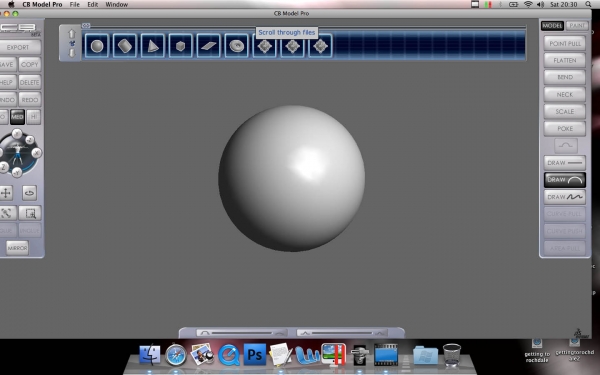
Task: Select the NECK tool
Action: pos(565,95)
